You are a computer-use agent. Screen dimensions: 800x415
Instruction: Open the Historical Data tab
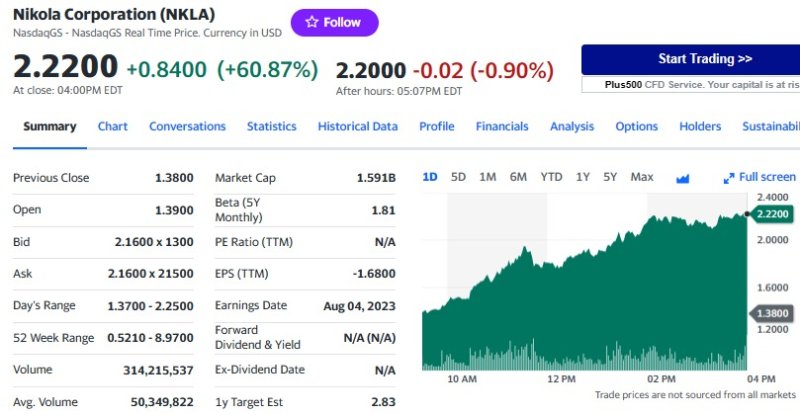pyautogui.click(x=357, y=127)
